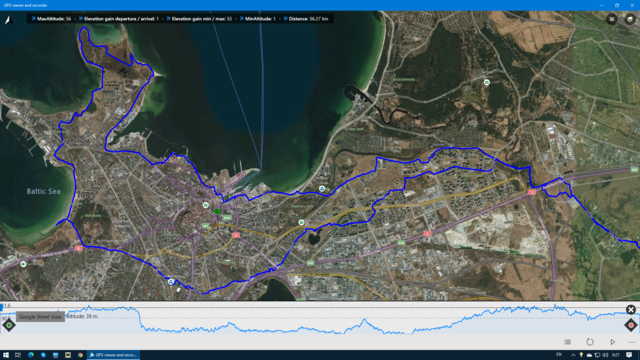Close the elevation profile panel
The height and width of the screenshot is (360, 640).
coord(631,310)
